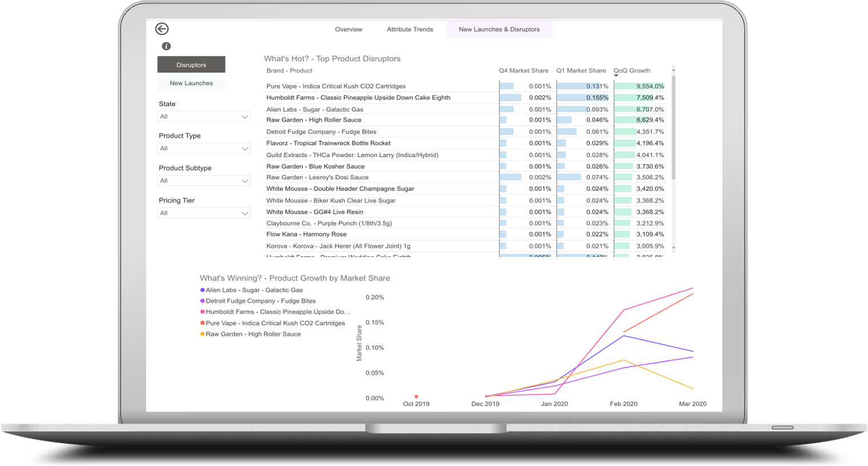This screenshot has width=868, height=466.
Task: Click the 9,554.0% growth value
Action: (x=650, y=86)
